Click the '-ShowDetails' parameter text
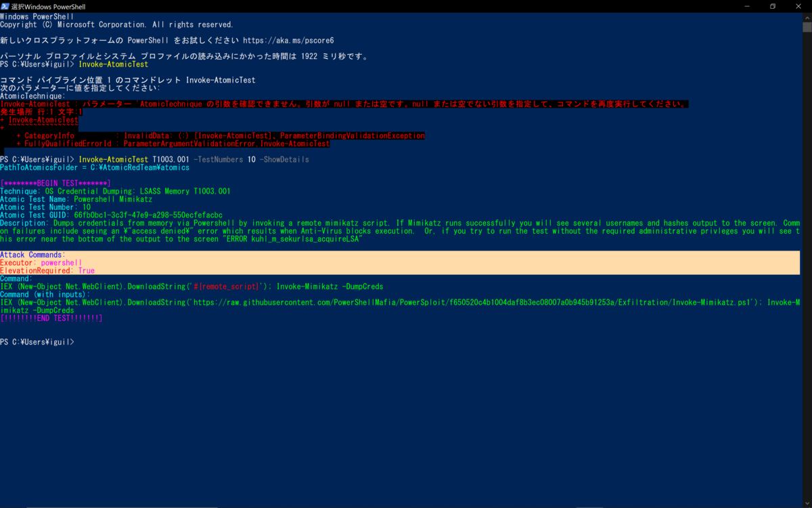 (x=284, y=160)
